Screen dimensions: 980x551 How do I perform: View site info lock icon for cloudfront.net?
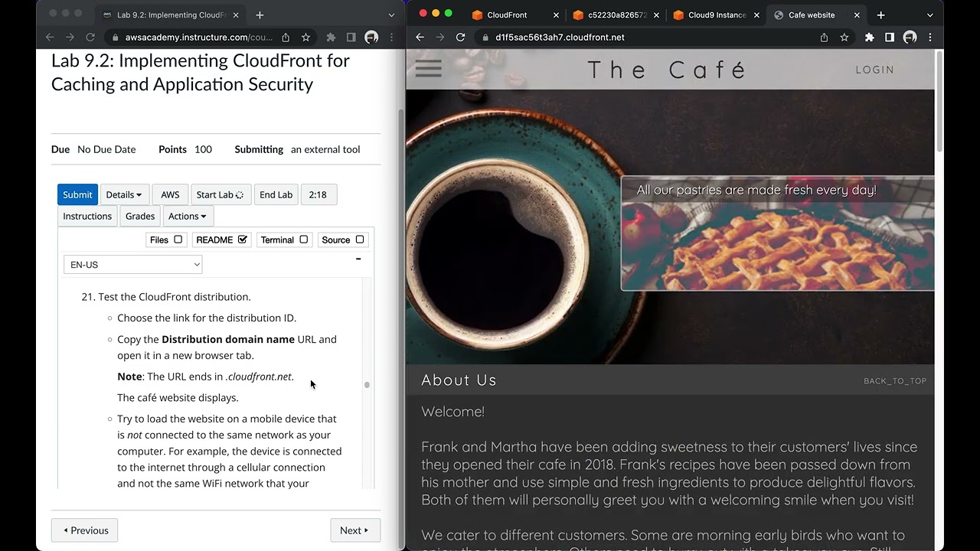tap(485, 37)
